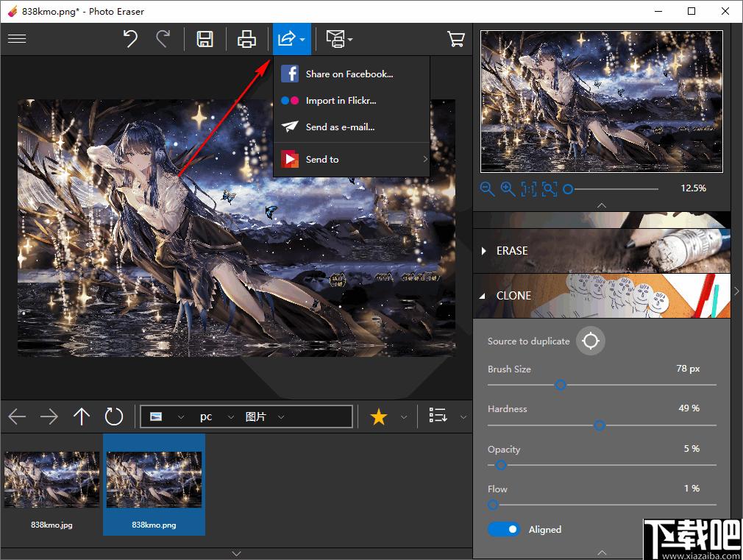The height and width of the screenshot is (560, 743).
Task: Pick source to duplicate target icon
Action: tap(591, 341)
